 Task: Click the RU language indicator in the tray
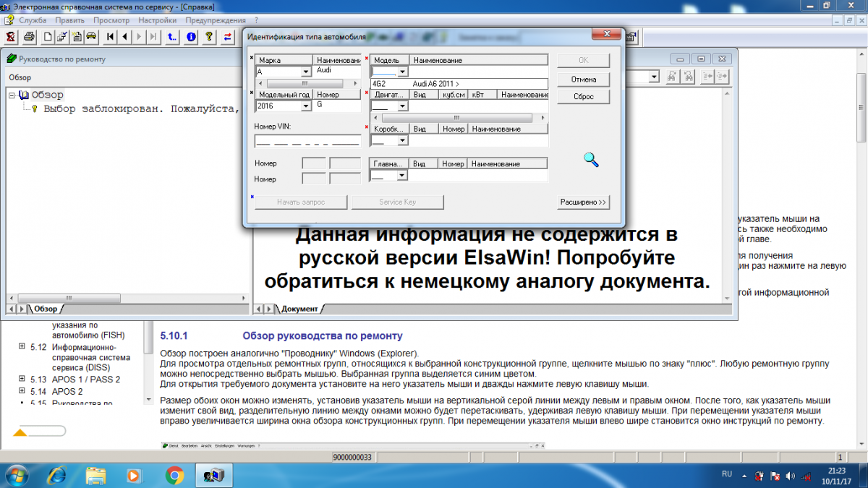727,474
